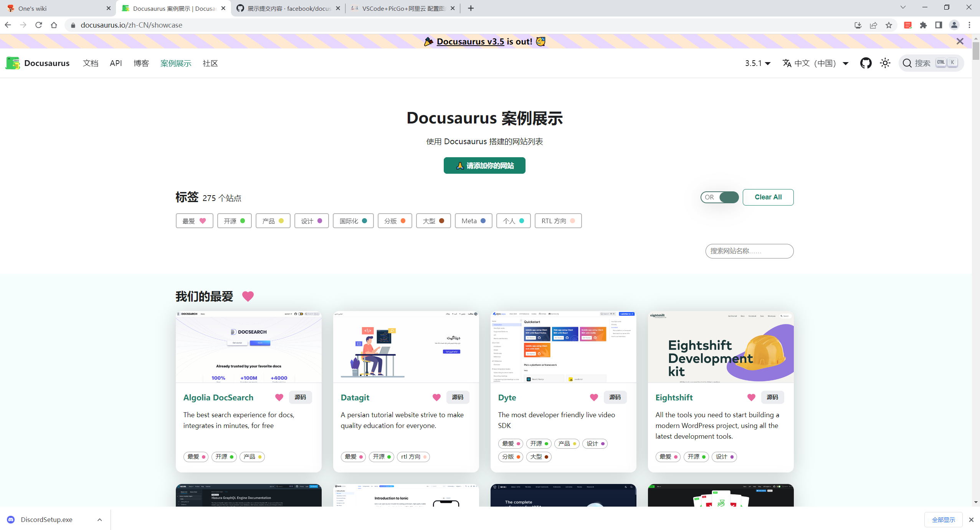Toggle the 分版 tag filter
This screenshot has height=530, width=980.
[x=395, y=221]
